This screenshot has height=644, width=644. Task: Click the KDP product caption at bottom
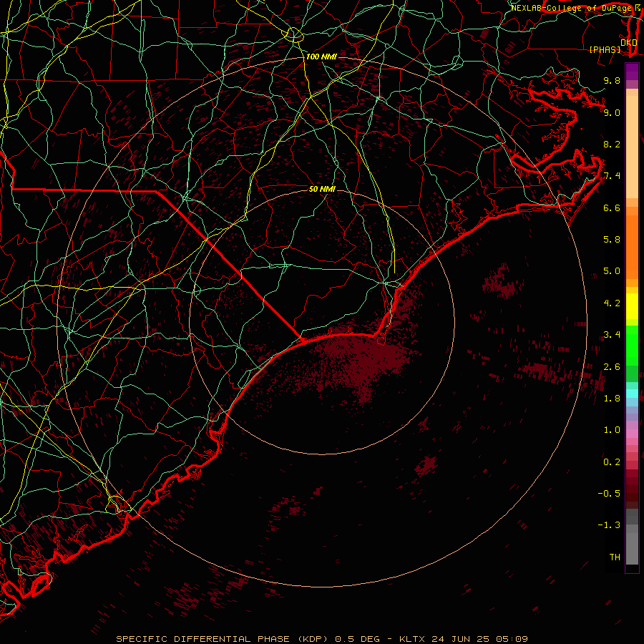(321, 639)
